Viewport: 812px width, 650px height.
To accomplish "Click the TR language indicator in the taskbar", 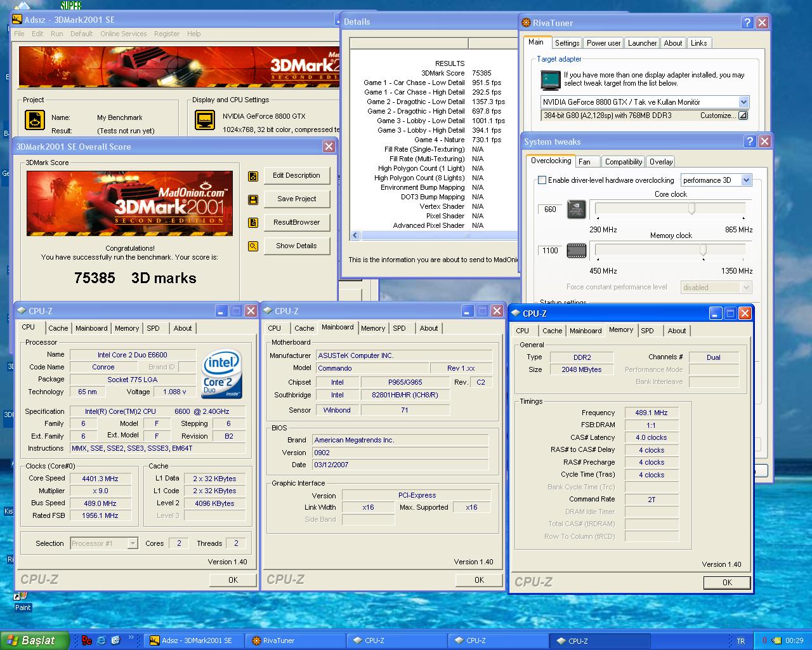I will pos(740,640).
